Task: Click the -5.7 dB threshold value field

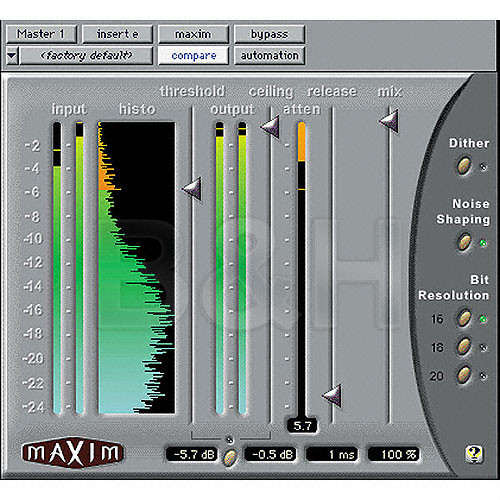Action: [192, 454]
